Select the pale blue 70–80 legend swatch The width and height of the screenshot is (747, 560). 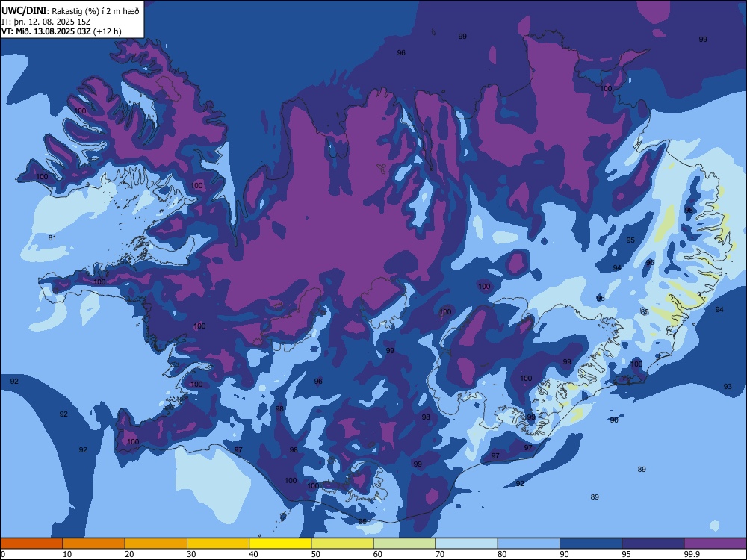point(466,544)
